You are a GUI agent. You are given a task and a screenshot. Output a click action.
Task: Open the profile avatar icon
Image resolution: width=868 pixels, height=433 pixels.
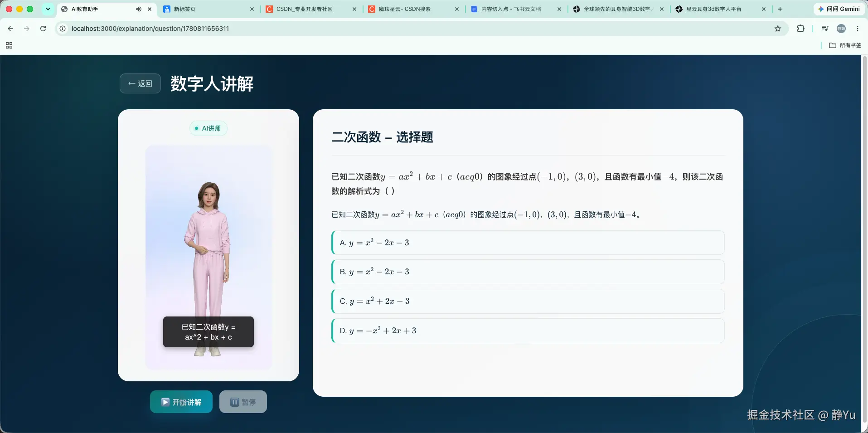841,29
